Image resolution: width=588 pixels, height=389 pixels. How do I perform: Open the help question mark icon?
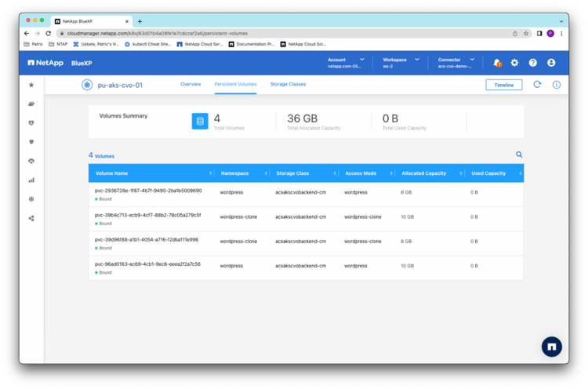pos(533,63)
